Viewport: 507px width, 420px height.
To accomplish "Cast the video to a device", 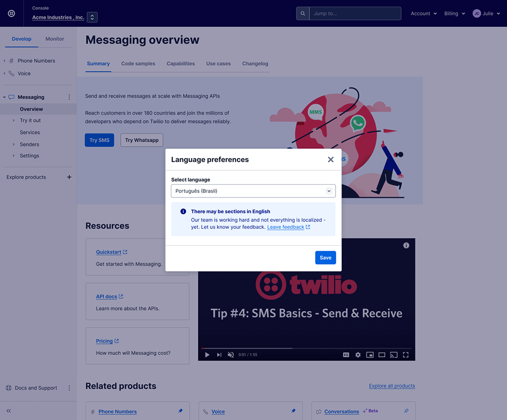I will (393, 355).
